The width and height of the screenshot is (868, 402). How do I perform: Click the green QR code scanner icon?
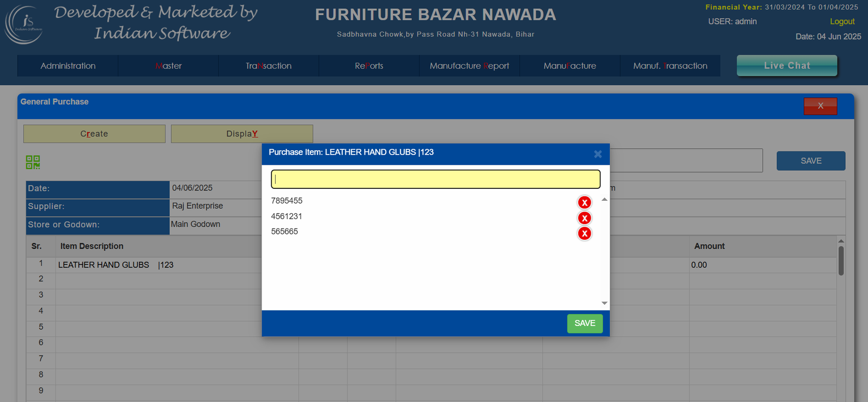click(33, 162)
